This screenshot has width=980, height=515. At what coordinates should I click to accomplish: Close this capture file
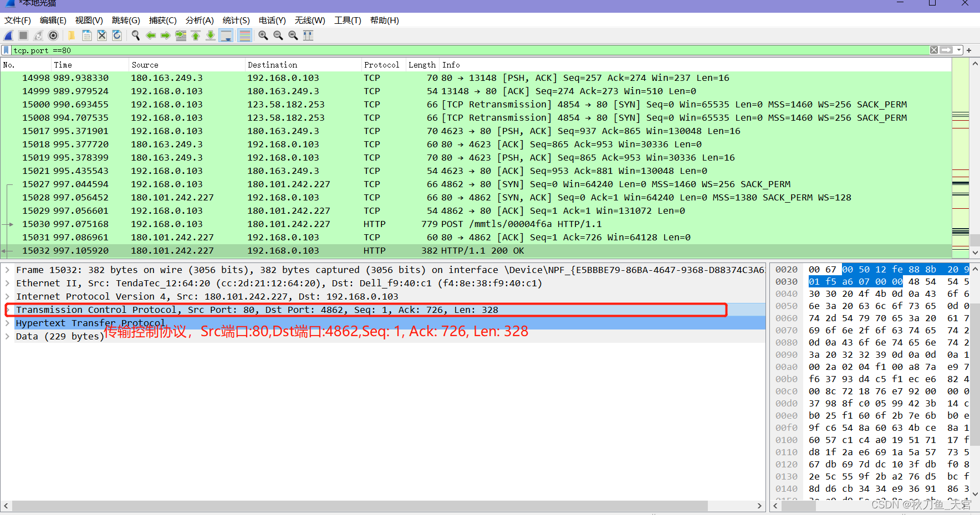point(101,35)
